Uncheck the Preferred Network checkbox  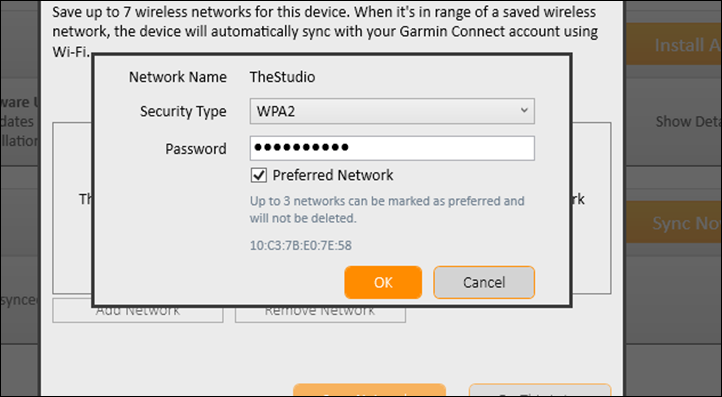258,175
